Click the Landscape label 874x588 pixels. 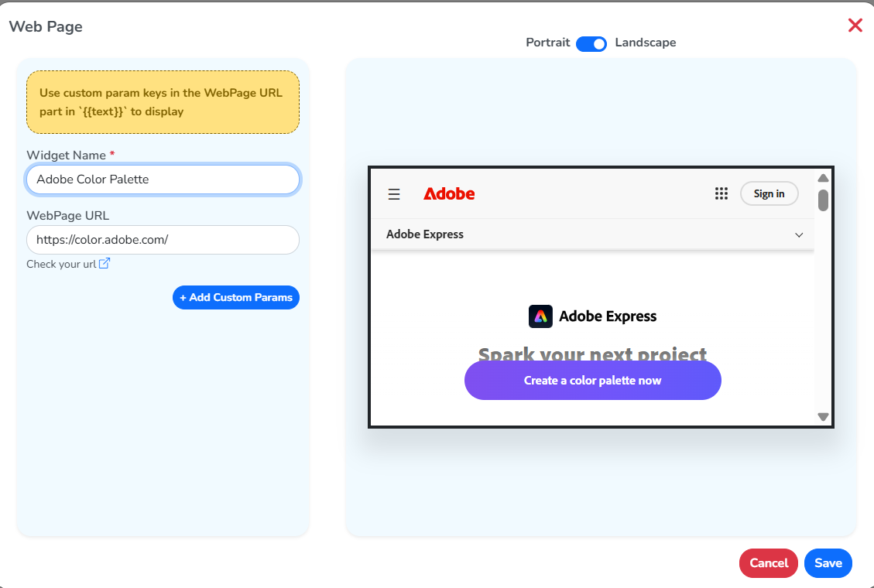646,43
